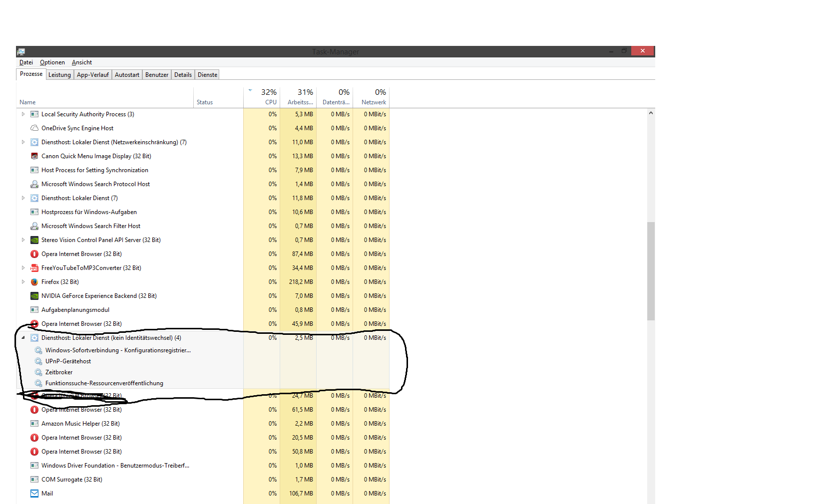The height and width of the screenshot is (504, 839).
Task: Click the NVIDIA GeForce Experience Backend icon
Action: pos(34,296)
